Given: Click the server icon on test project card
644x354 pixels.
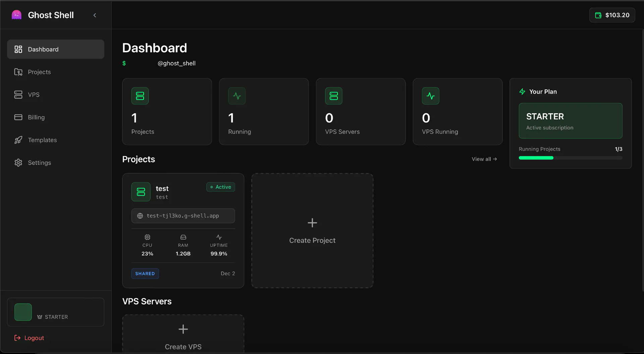Looking at the screenshot, I should [141, 192].
